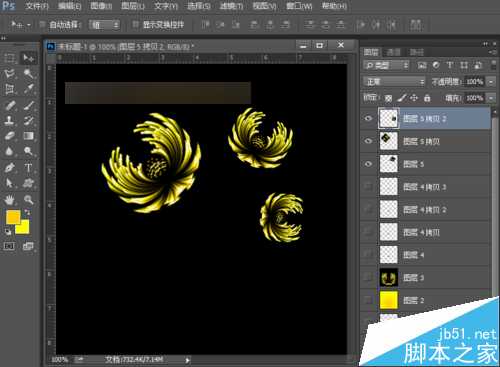Enable the 自动选择 checkbox
500x367 pixels.
tap(42, 24)
